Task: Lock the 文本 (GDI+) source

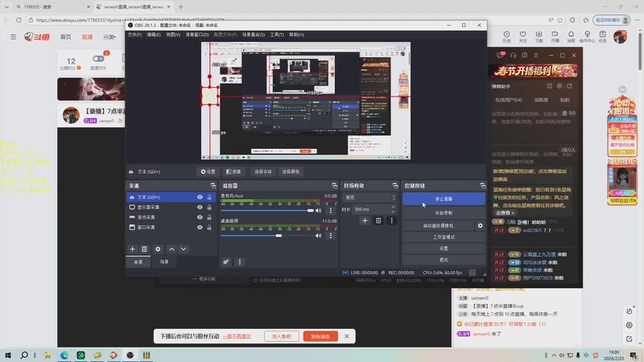Action: [x=209, y=197]
